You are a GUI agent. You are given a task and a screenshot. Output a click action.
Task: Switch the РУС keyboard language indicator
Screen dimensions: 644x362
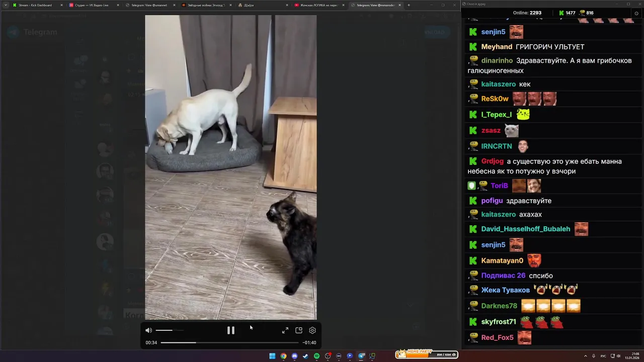(x=603, y=356)
